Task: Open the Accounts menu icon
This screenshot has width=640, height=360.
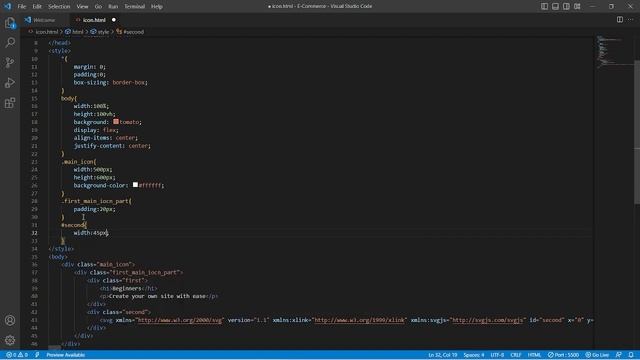Action: 10,320
